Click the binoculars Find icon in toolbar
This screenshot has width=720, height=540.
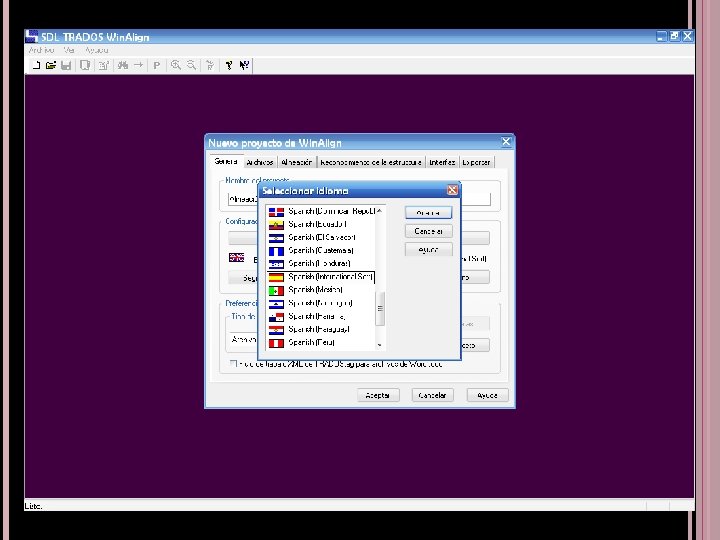(123, 65)
